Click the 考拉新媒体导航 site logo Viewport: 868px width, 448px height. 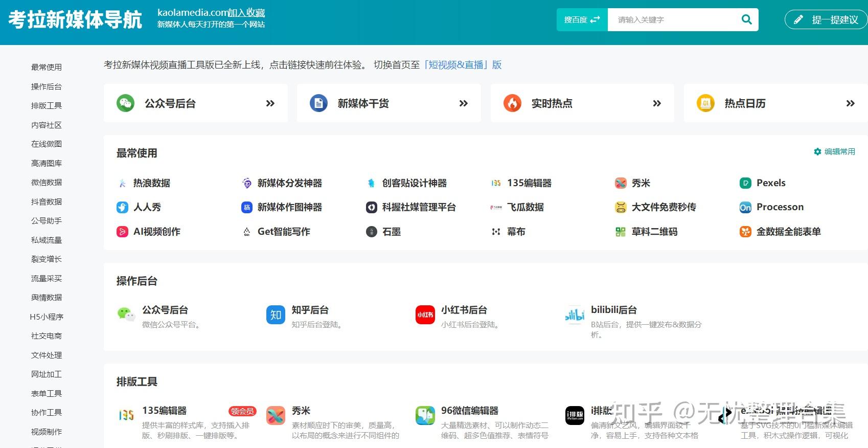75,20
